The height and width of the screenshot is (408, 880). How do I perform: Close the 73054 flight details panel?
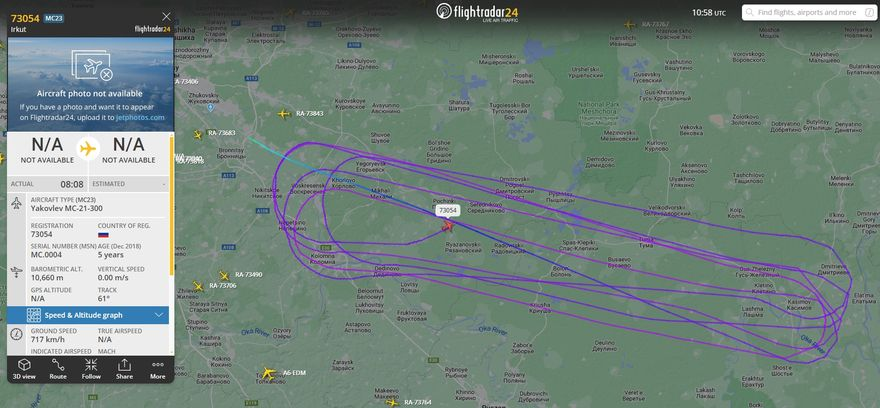(x=166, y=16)
